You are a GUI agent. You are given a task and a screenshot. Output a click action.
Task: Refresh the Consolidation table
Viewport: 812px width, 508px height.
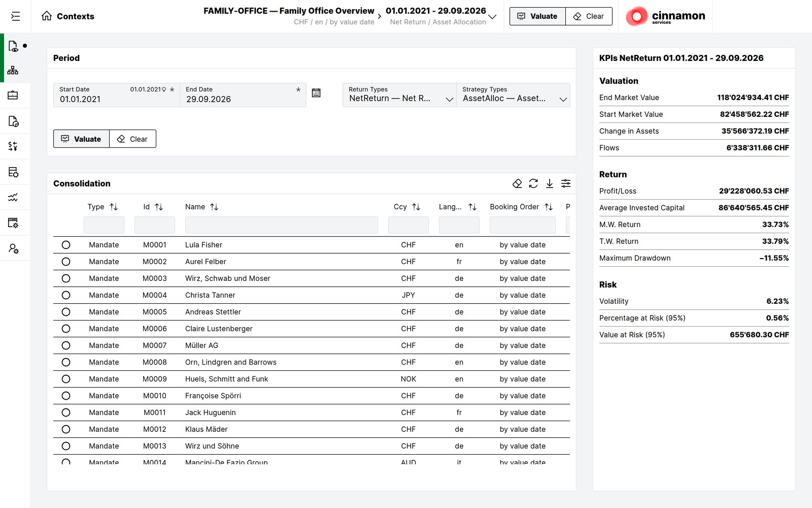(533, 183)
